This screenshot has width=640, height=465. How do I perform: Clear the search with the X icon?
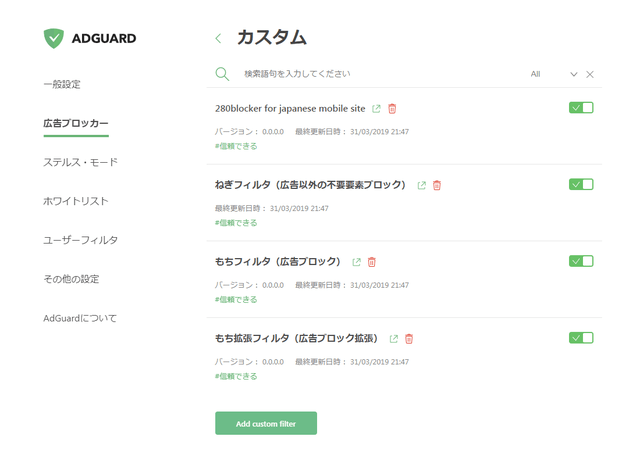(590, 74)
